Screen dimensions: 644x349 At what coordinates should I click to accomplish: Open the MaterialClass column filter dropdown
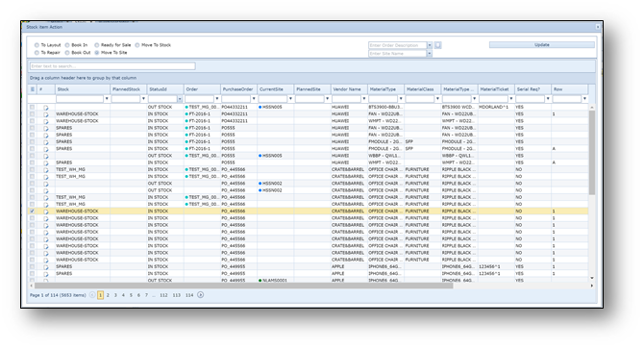437,98
